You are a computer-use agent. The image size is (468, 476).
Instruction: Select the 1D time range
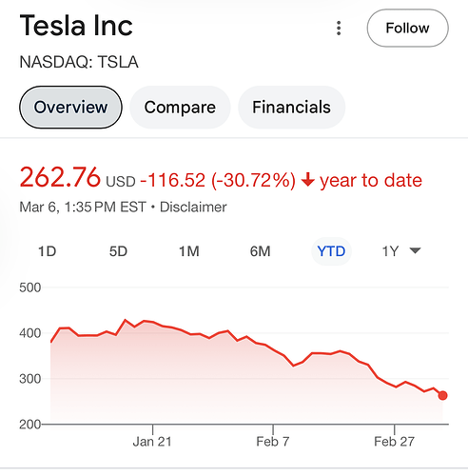pyautogui.click(x=47, y=251)
